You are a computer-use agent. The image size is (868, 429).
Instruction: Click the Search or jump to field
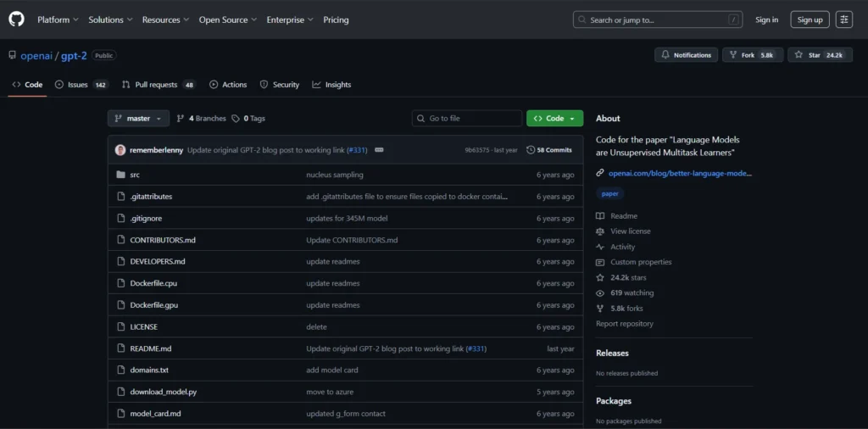(658, 19)
